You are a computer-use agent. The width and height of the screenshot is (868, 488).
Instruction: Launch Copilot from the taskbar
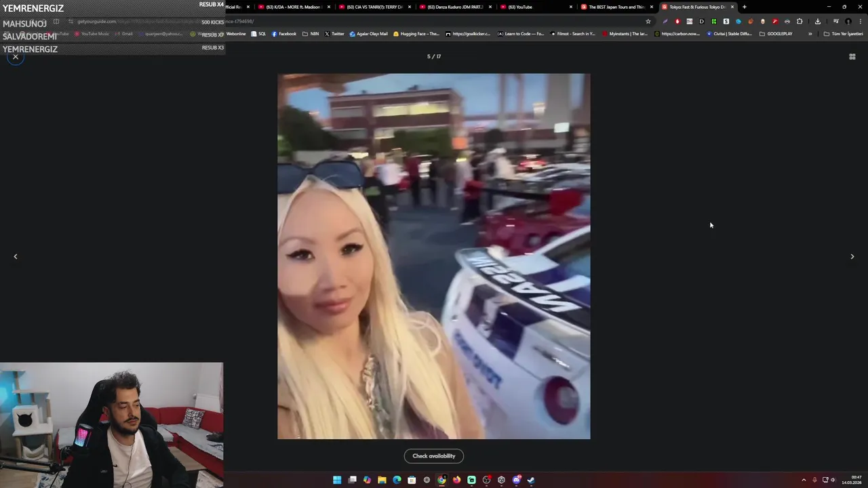click(367, 480)
